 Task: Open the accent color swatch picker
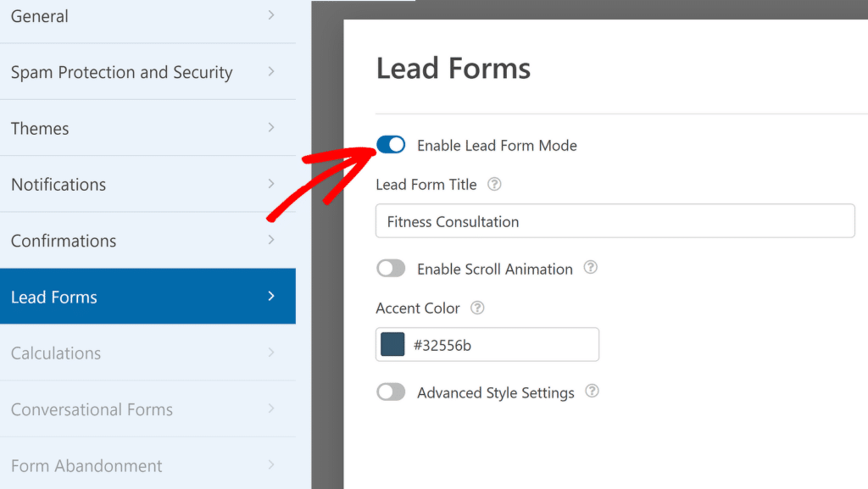click(392, 344)
